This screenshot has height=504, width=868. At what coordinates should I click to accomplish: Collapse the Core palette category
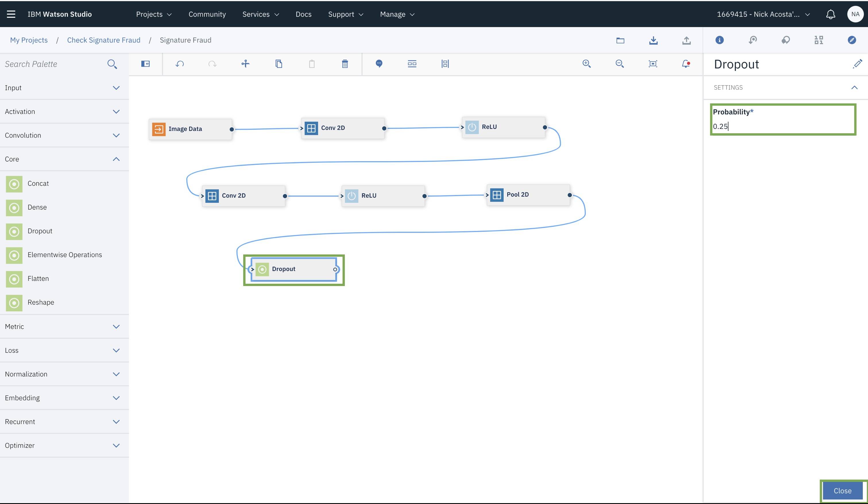click(x=64, y=159)
